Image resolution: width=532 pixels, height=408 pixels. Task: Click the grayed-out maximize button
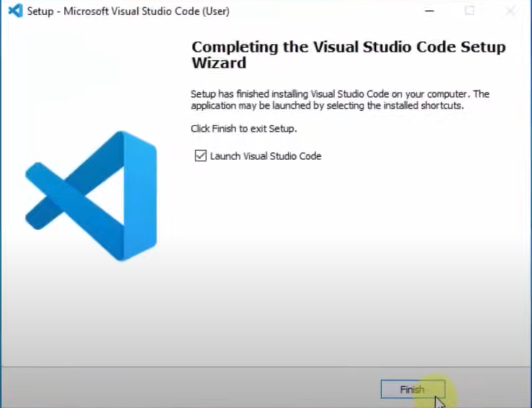pos(469,11)
